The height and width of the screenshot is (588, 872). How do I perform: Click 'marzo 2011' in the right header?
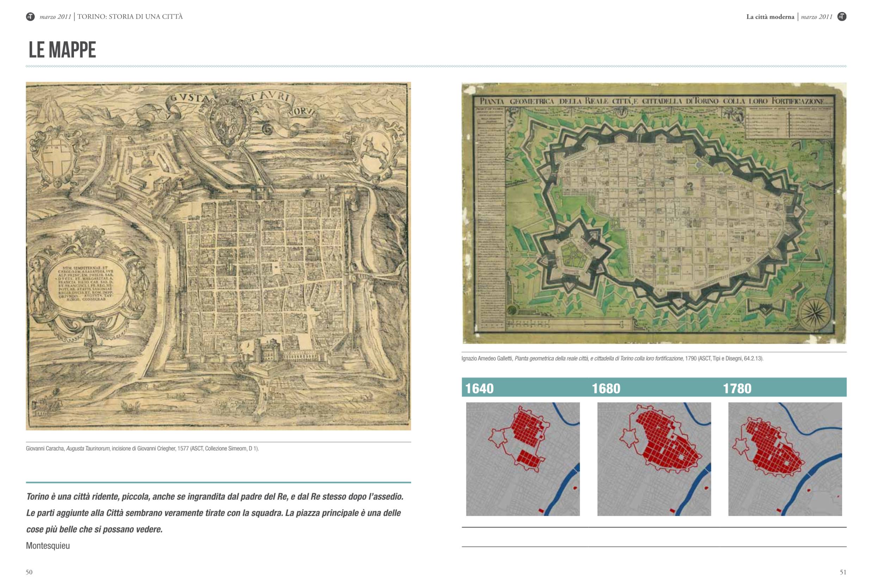(x=816, y=17)
